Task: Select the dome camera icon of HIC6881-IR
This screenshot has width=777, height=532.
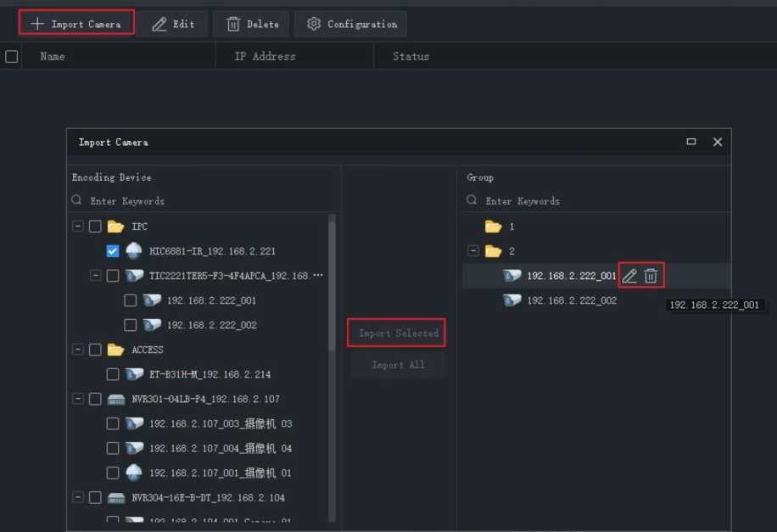Action: coord(134,251)
